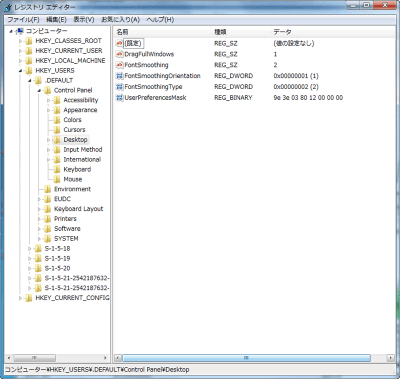The width and height of the screenshot is (400, 379).
Task: Click the right pane horizontal scrollbar thumb
Action: (x=246, y=358)
